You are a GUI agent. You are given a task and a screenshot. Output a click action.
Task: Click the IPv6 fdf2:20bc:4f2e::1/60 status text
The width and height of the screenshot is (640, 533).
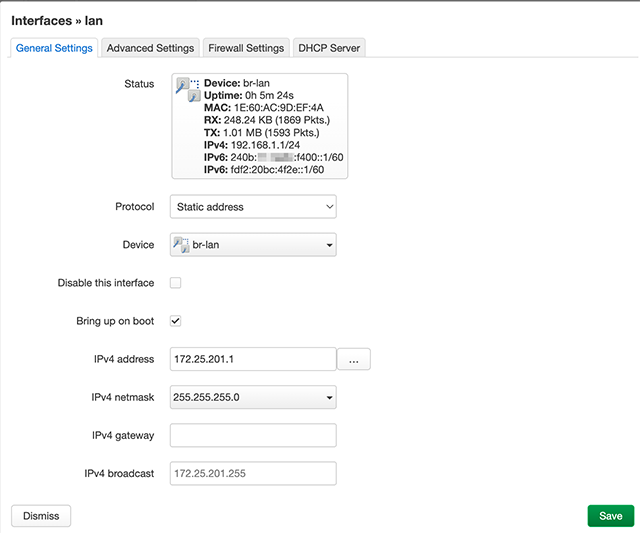click(x=264, y=170)
